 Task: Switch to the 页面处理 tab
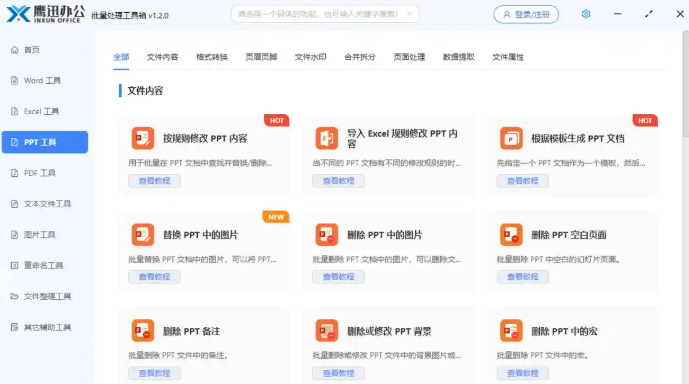point(409,57)
